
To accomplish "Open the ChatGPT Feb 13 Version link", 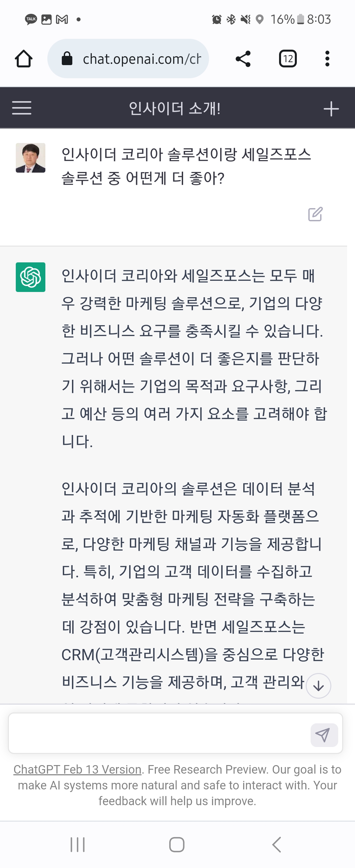I will (77, 770).
